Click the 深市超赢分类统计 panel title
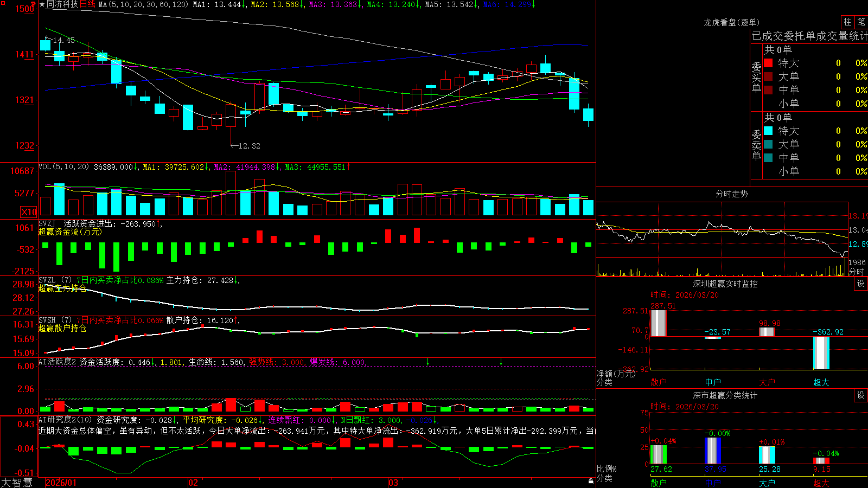This screenshot has height=488, width=868. click(725, 395)
